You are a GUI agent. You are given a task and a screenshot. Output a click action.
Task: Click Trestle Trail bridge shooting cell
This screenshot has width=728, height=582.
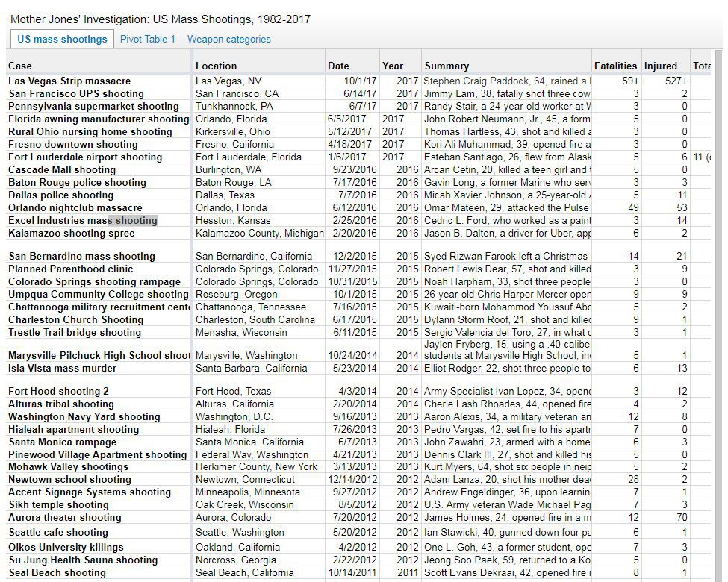point(99,332)
